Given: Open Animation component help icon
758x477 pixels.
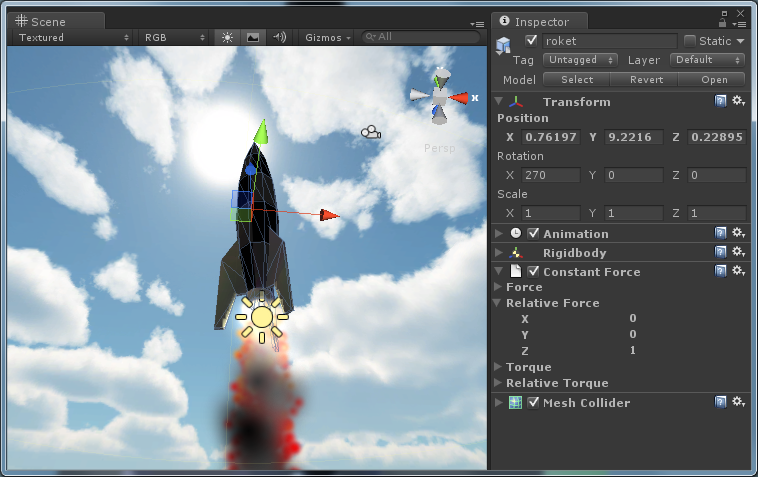Looking at the screenshot, I should coord(720,233).
